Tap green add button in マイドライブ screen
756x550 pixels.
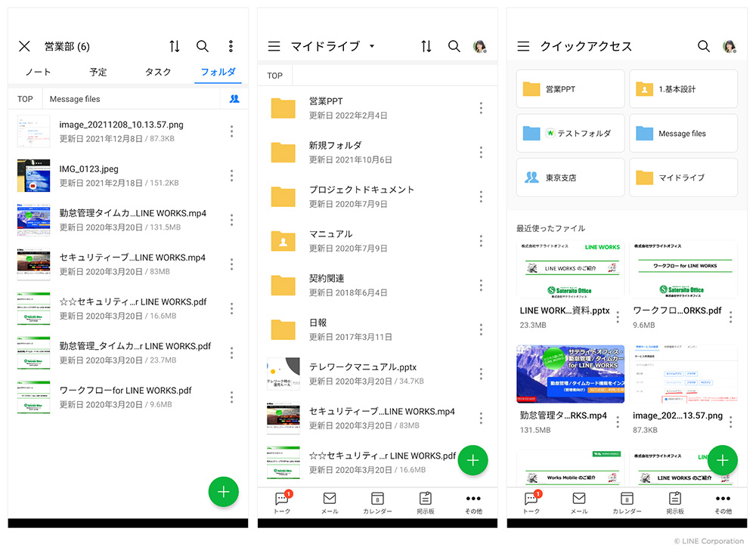(473, 460)
